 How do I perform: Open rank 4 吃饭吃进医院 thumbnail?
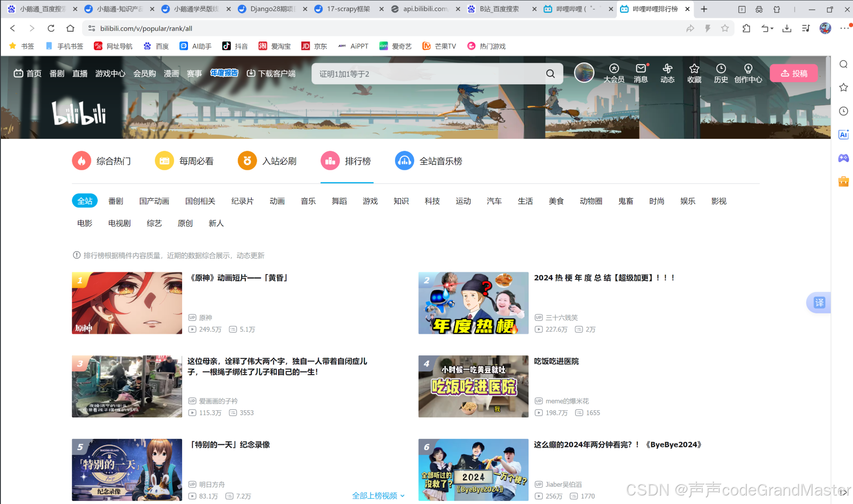click(473, 387)
